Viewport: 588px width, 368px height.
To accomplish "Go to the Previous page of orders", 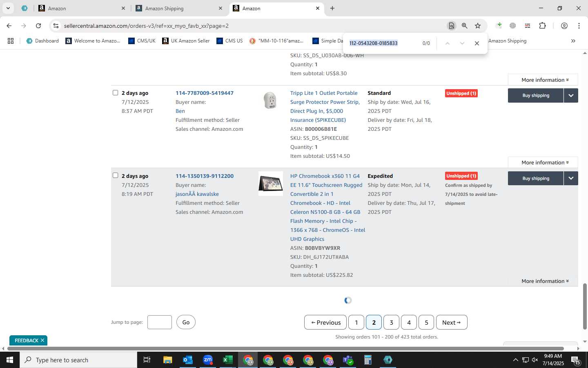I will point(325,322).
